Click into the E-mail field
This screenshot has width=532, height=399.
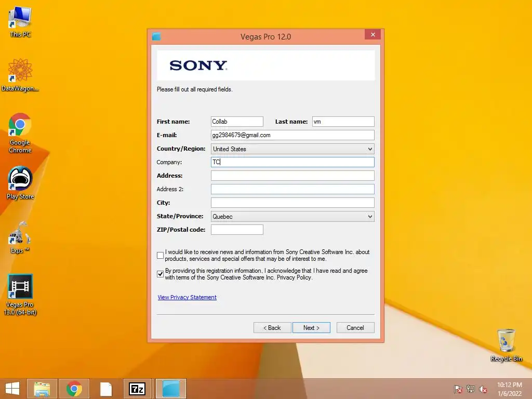[x=292, y=135]
